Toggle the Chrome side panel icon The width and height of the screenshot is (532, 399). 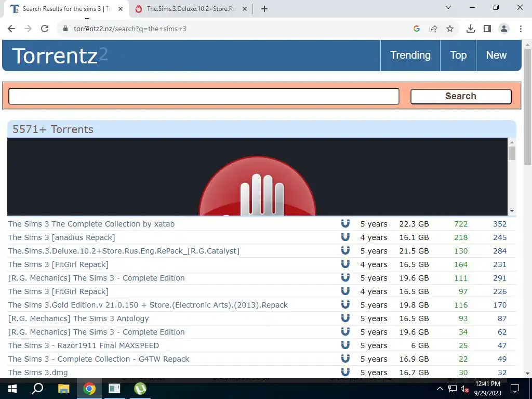(x=487, y=29)
